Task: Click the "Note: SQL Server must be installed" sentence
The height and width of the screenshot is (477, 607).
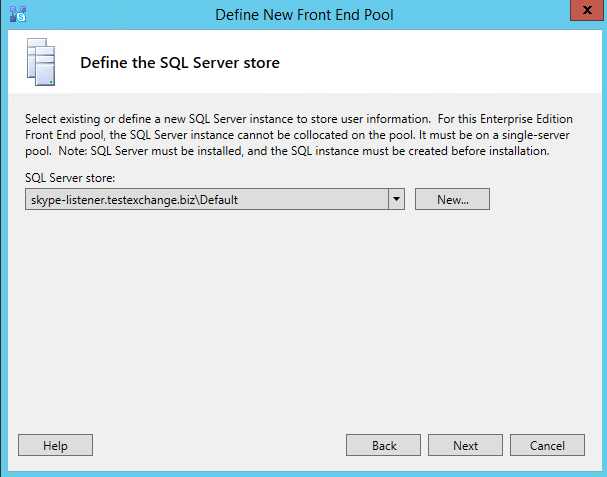Action: (x=304, y=151)
